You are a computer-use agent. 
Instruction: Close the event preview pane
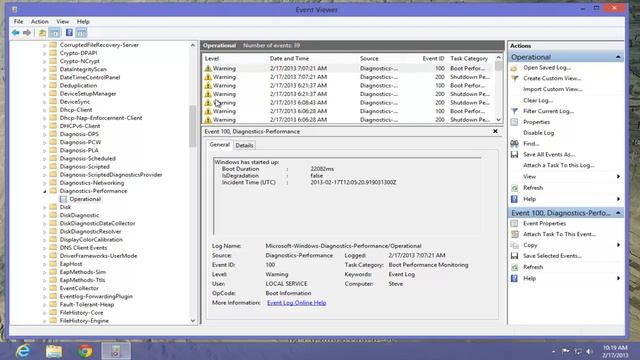click(x=495, y=131)
